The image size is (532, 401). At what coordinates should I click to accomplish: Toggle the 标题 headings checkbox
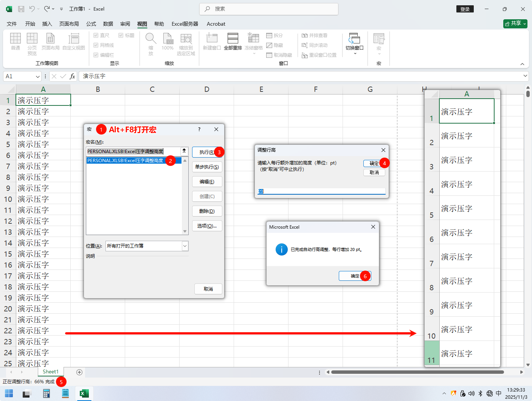(x=121, y=36)
